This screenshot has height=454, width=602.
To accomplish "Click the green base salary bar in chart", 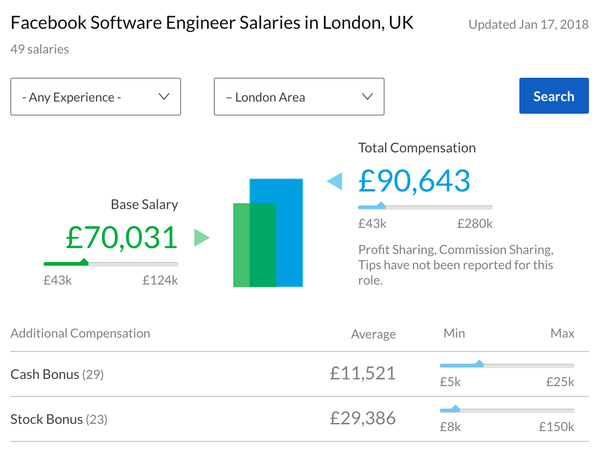I will pyautogui.click(x=255, y=245).
